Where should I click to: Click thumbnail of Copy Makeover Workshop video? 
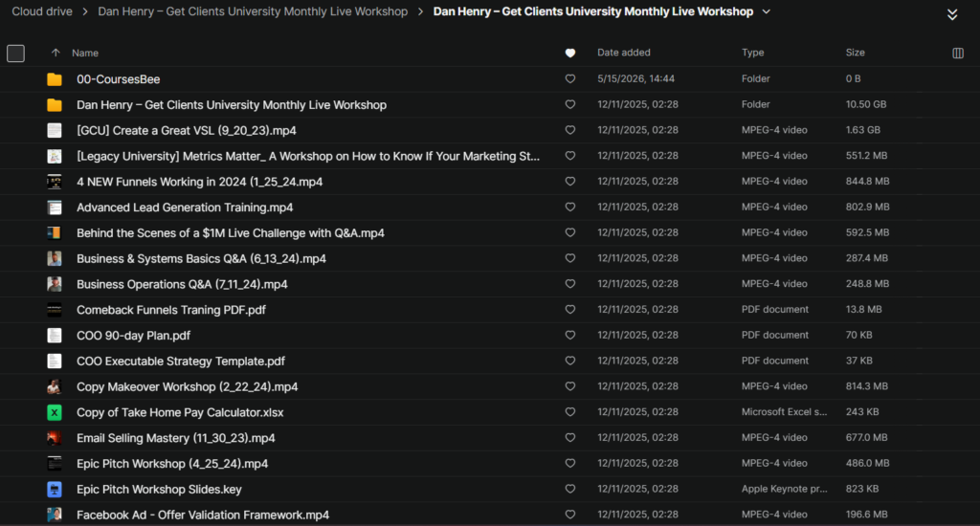tap(55, 386)
